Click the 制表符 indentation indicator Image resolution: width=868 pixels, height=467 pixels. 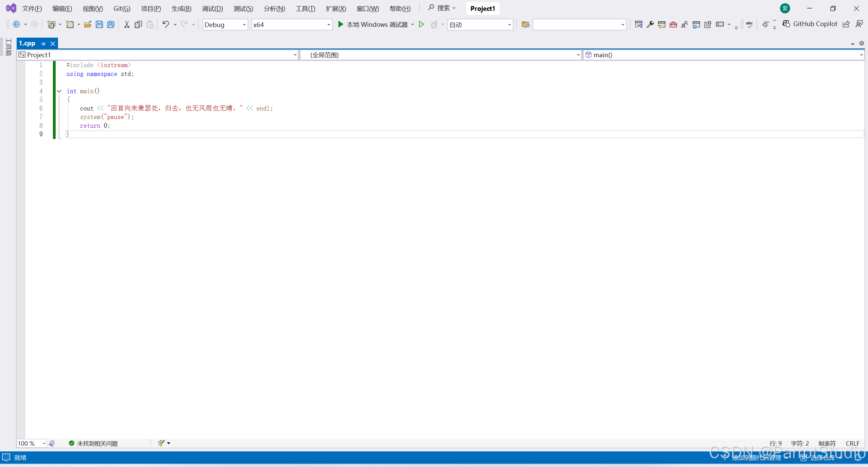coord(827,443)
